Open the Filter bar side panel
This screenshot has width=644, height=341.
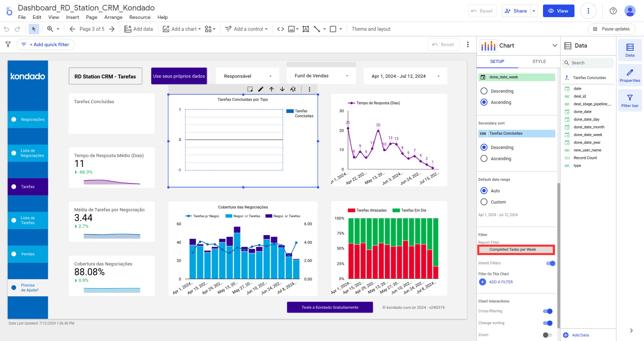click(630, 101)
